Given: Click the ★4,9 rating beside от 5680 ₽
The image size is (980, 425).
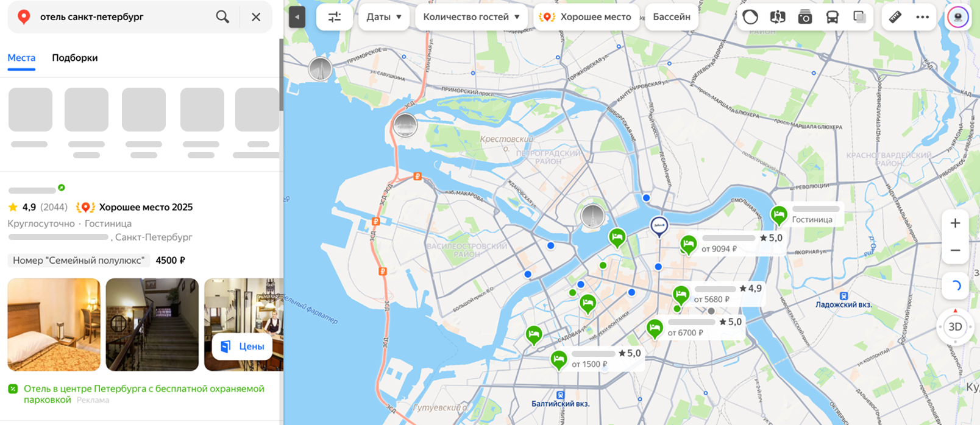Looking at the screenshot, I should pos(750,289).
